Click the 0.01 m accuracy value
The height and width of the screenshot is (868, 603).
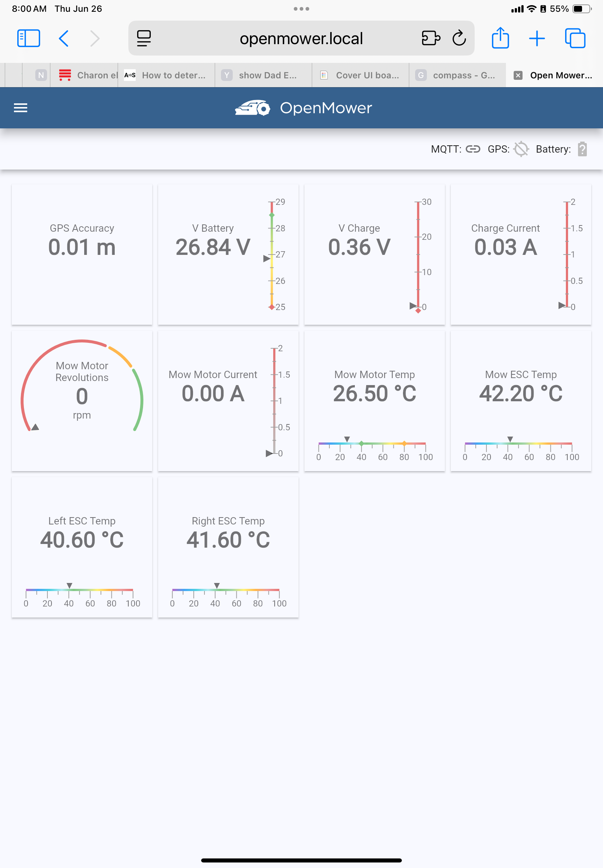(x=82, y=247)
